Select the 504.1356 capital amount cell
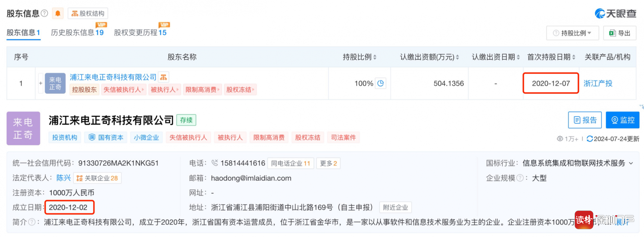The image size is (644, 237). (448, 83)
